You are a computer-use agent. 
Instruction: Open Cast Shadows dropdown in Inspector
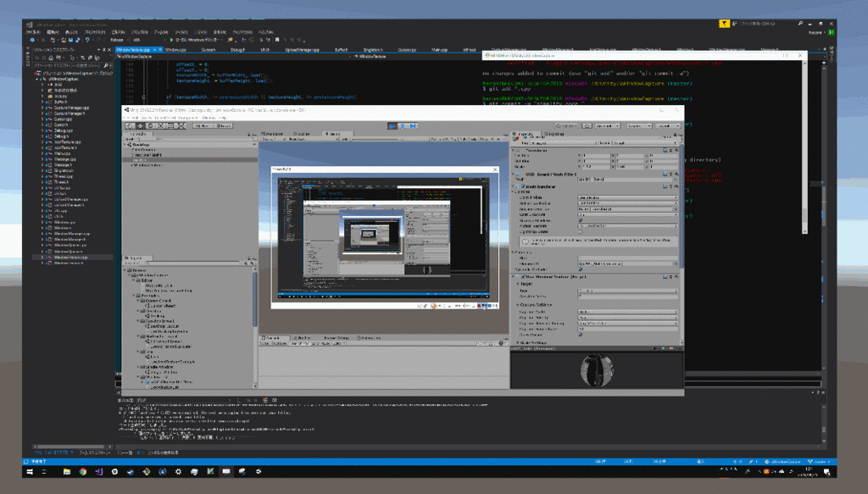pos(627,214)
